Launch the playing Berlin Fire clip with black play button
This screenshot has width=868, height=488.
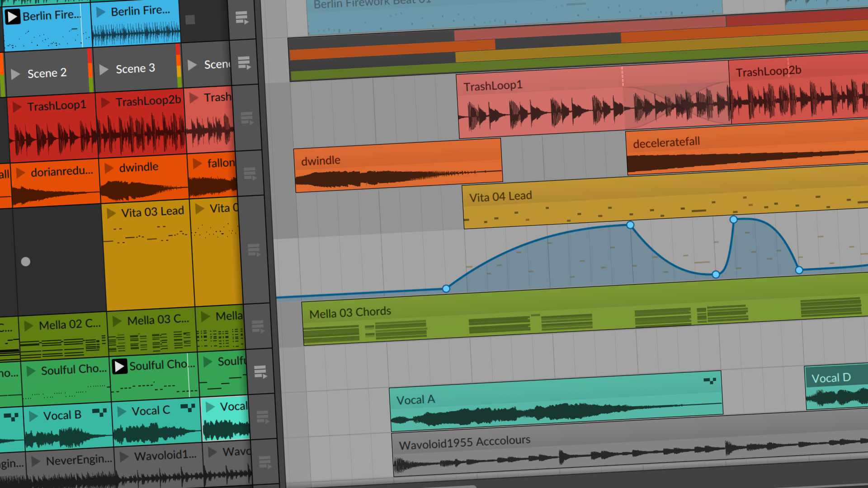13,17
